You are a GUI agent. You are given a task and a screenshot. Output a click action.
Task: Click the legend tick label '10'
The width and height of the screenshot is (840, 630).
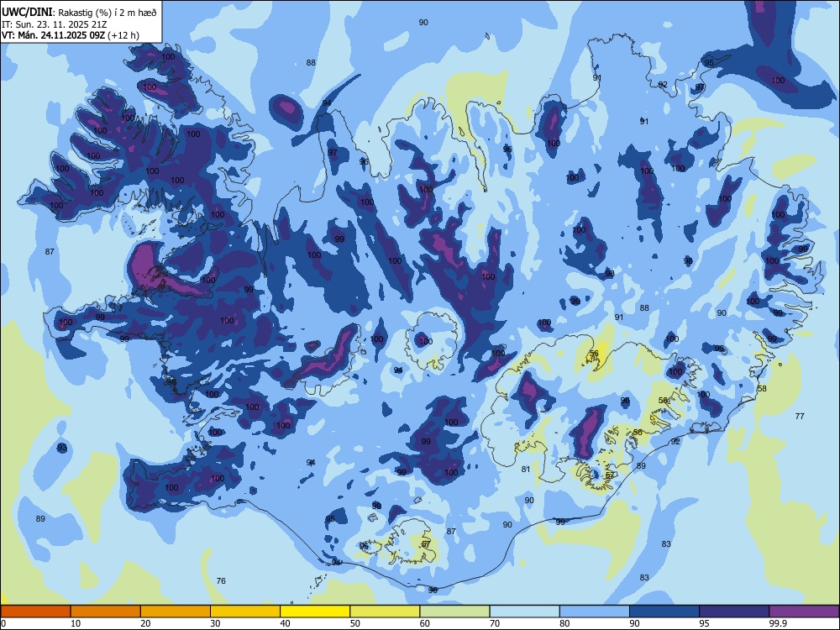[76, 623]
